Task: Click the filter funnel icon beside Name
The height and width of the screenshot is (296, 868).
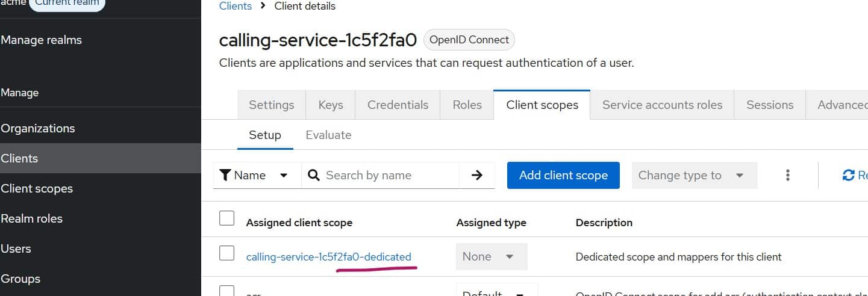Action: (225, 175)
